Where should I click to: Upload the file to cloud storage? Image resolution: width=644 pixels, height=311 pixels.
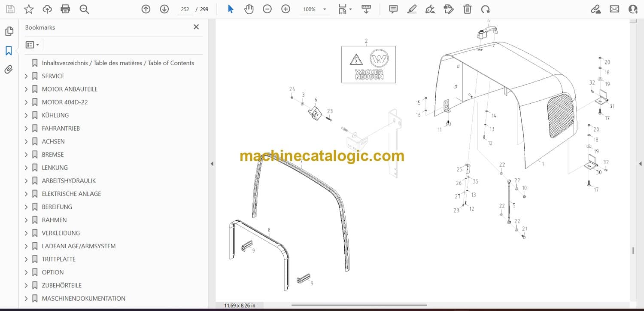click(47, 9)
